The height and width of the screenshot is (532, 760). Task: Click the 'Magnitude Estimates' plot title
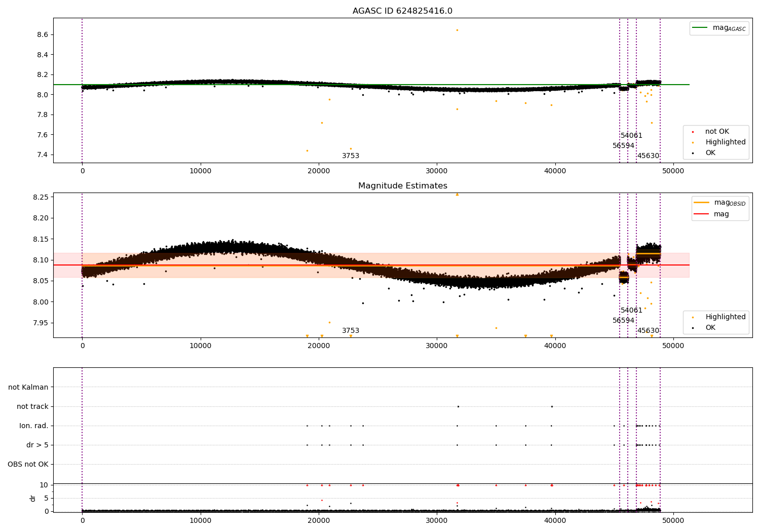click(402, 186)
